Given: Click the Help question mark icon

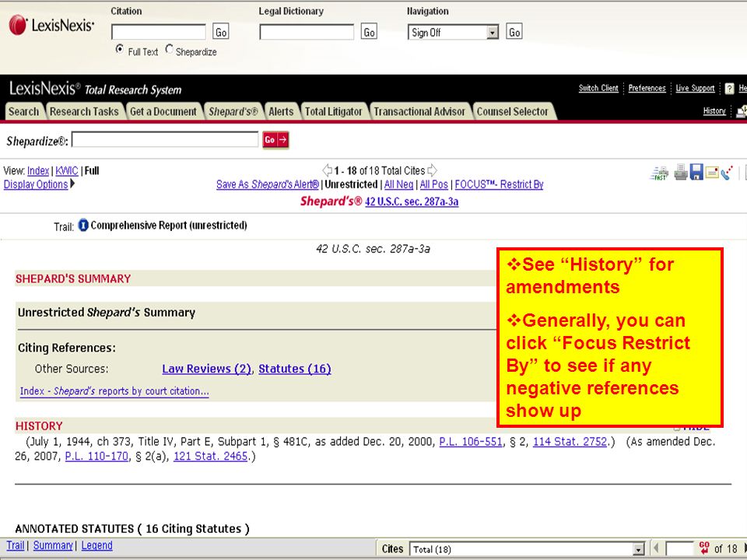Looking at the screenshot, I should [729, 88].
